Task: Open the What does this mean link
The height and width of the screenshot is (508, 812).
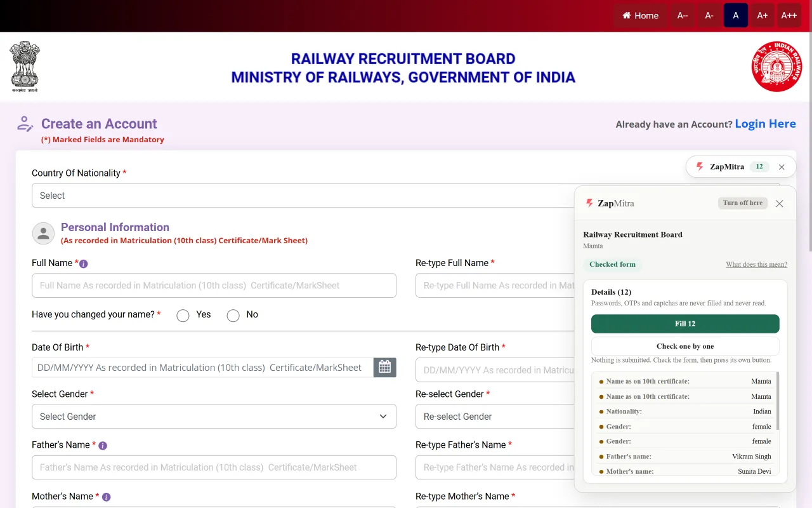Action: (756, 264)
